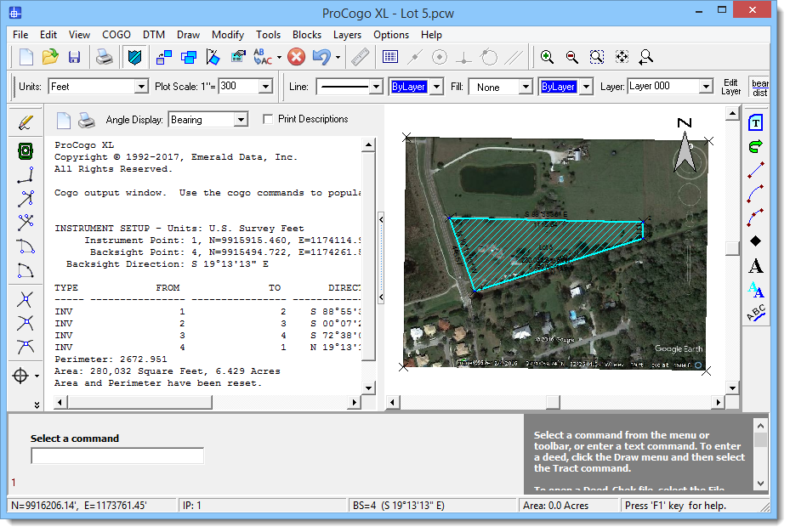Click the help panel scroll down arrow
The image size is (790, 532).
pyautogui.click(x=760, y=484)
